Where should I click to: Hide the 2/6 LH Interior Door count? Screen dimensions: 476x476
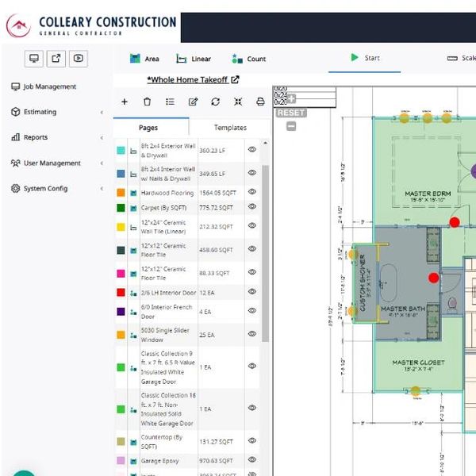pyautogui.click(x=252, y=291)
